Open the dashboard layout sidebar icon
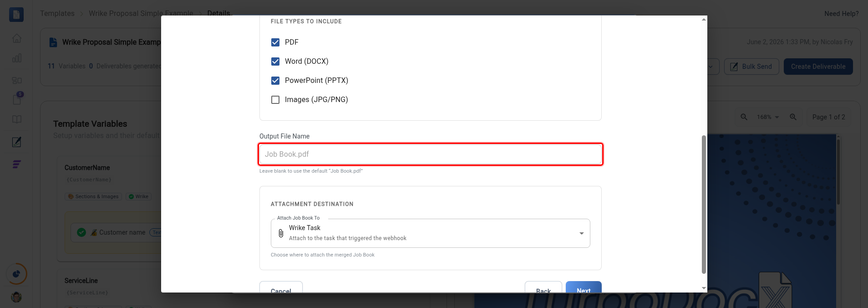The width and height of the screenshot is (868, 308). pyautogui.click(x=17, y=80)
